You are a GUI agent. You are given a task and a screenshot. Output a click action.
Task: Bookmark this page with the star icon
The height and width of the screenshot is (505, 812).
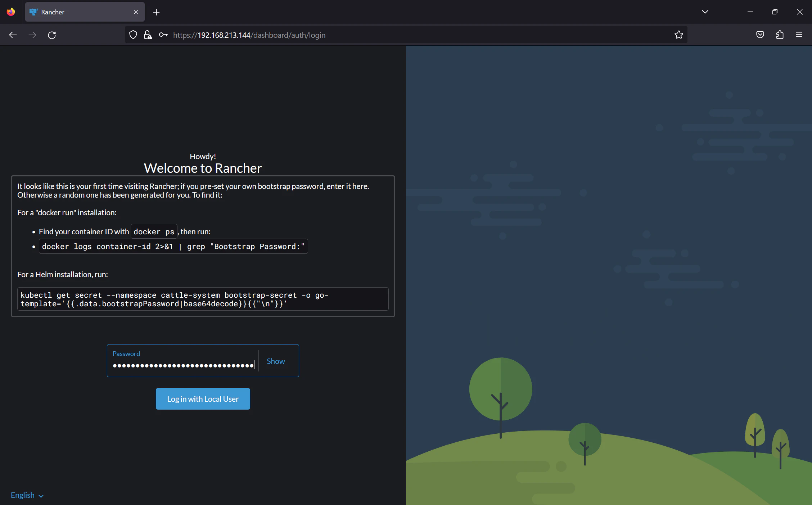[678, 35]
